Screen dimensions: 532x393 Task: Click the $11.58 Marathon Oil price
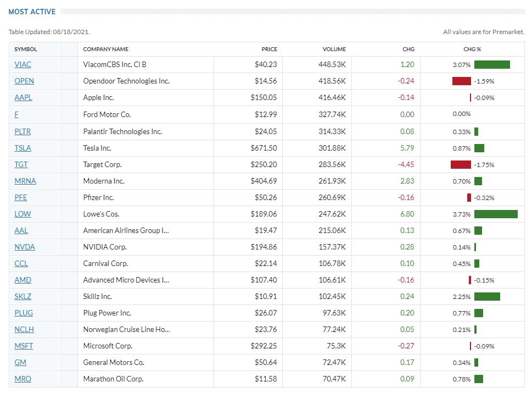point(266,379)
